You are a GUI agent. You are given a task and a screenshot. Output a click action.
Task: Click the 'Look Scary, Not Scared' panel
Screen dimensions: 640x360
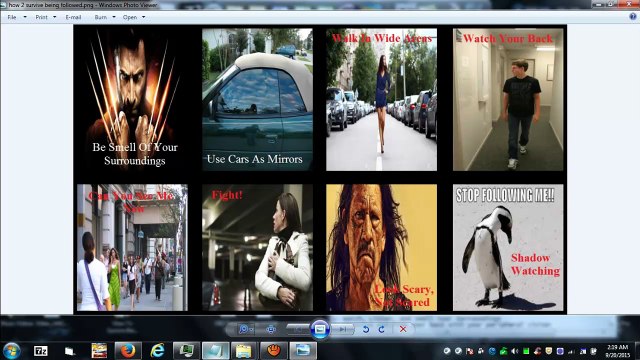click(381, 247)
